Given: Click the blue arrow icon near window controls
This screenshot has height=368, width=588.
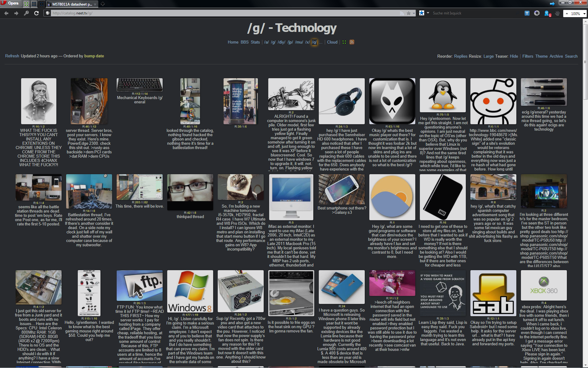Looking at the screenshot, I should [552, 4].
